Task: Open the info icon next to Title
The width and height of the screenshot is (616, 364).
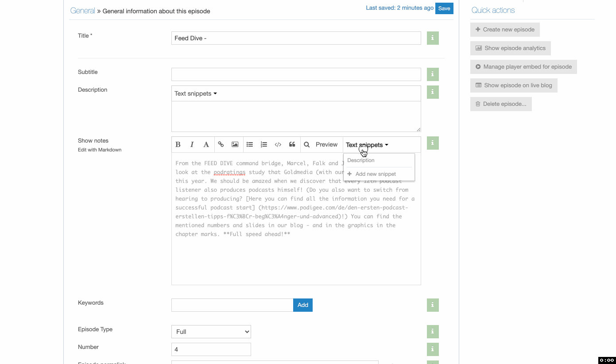Action: pyautogui.click(x=433, y=38)
